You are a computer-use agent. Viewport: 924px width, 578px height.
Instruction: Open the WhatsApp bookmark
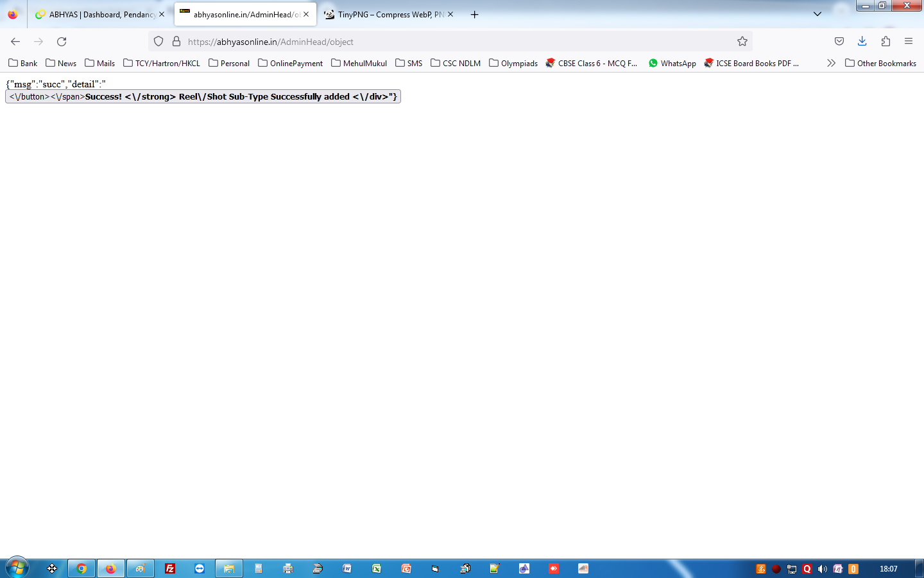(672, 63)
